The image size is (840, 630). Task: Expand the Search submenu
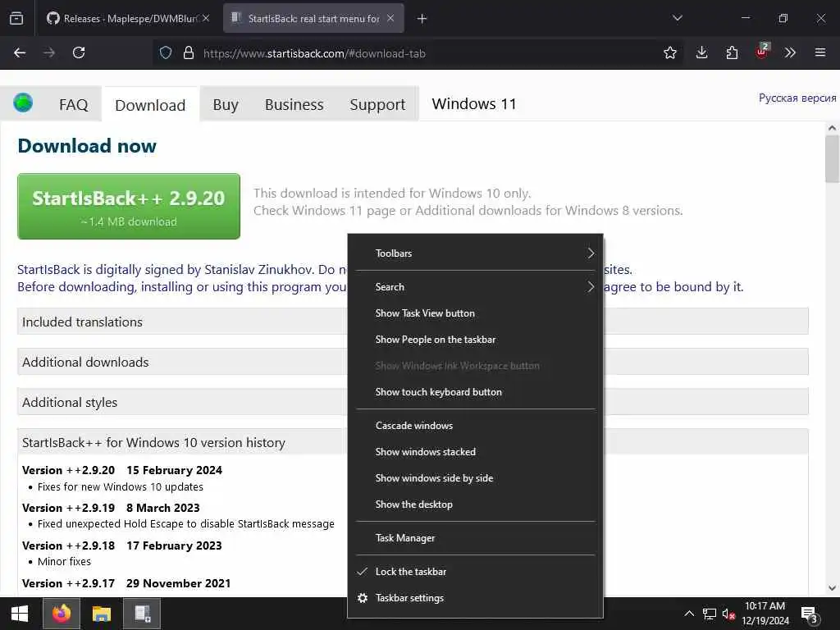[x=475, y=286]
